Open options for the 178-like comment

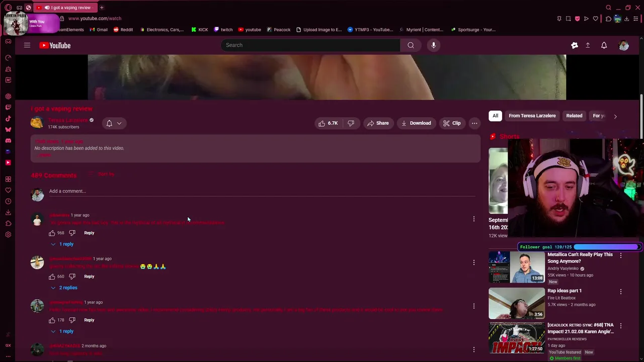[x=473, y=306]
